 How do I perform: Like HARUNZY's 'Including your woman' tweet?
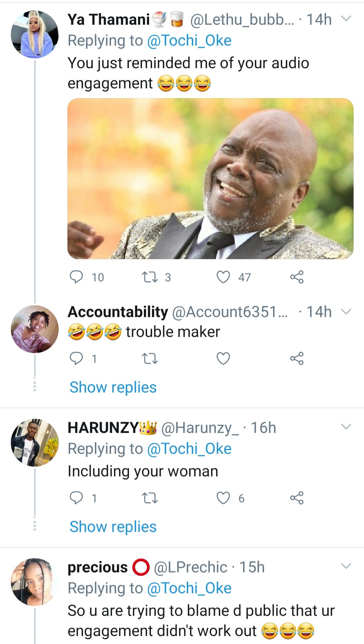point(223,498)
